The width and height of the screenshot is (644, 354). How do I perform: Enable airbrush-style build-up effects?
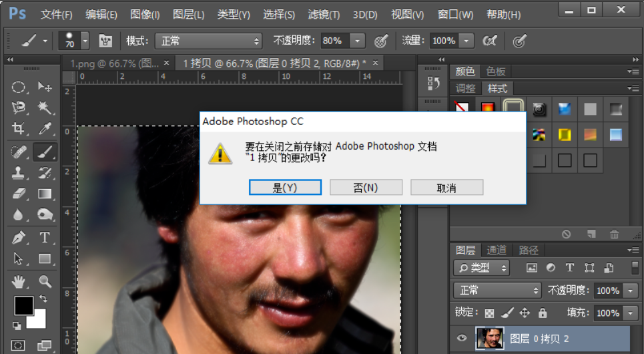[490, 41]
